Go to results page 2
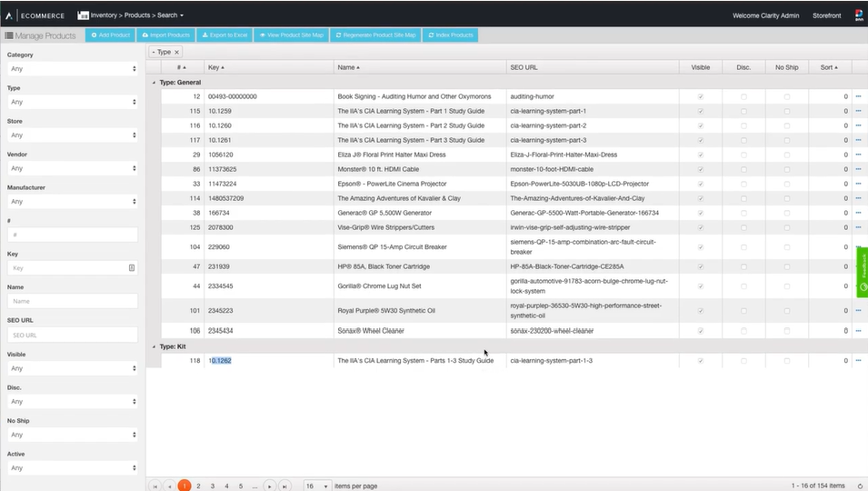Screen dimensions: 868x491 click(x=198, y=486)
